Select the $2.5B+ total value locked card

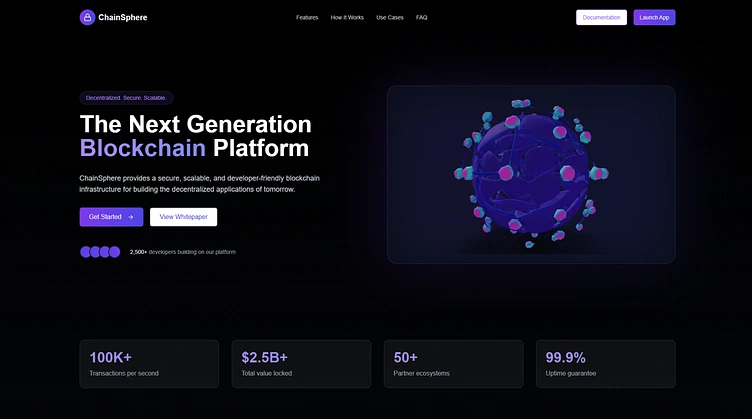point(301,364)
